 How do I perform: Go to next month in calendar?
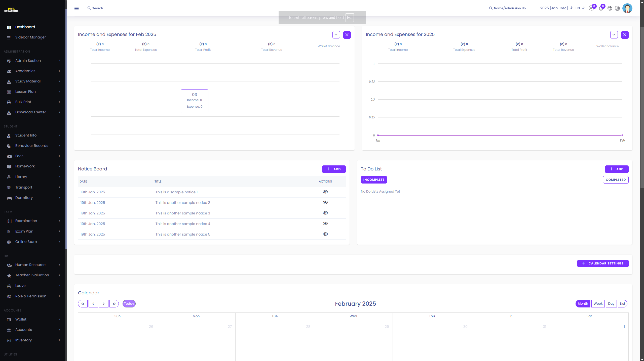tap(103, 304)
